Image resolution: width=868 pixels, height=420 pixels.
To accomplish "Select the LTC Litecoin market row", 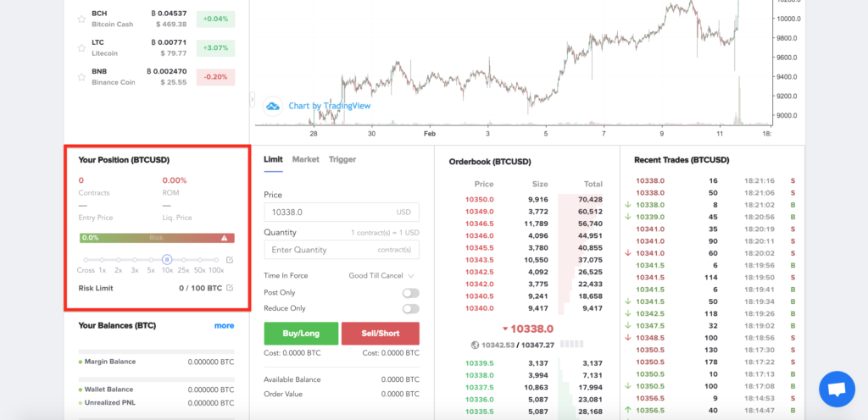I will [156, 48].
